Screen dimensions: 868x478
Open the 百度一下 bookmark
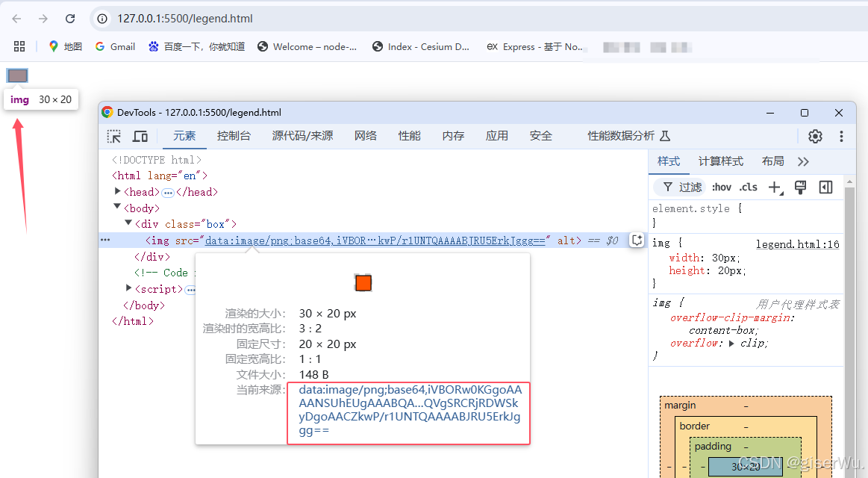(196, 46)
